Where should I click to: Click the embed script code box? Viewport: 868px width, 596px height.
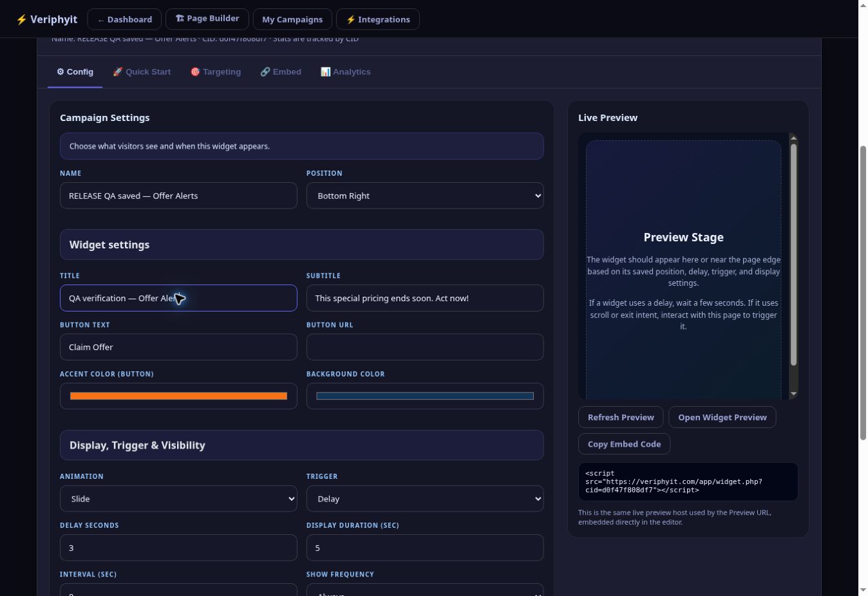pyautogui.click(x=688, y=481)
